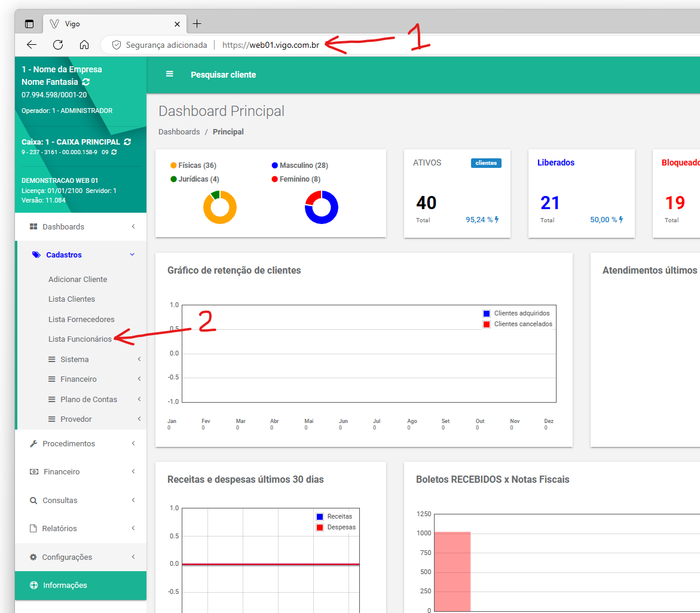Open Lista Clientes menu item
The height and width of the screenshot is (613, 700).
(x=71, y=299)
